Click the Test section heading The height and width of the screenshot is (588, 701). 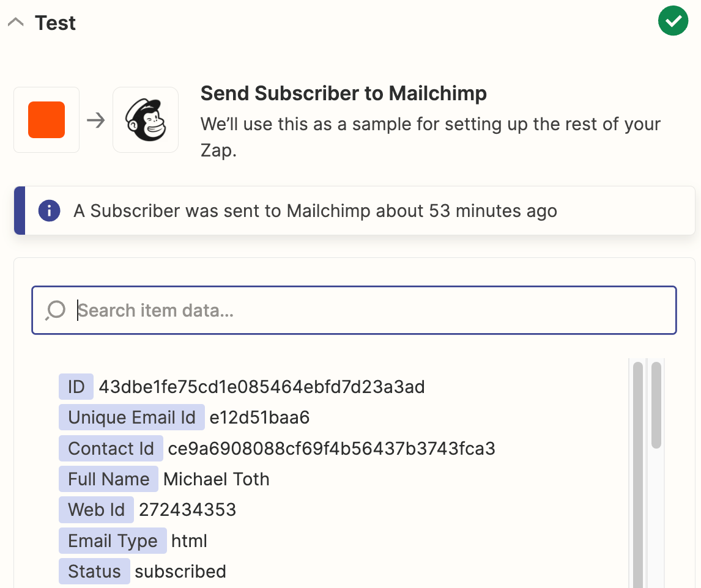click(55, 23)
